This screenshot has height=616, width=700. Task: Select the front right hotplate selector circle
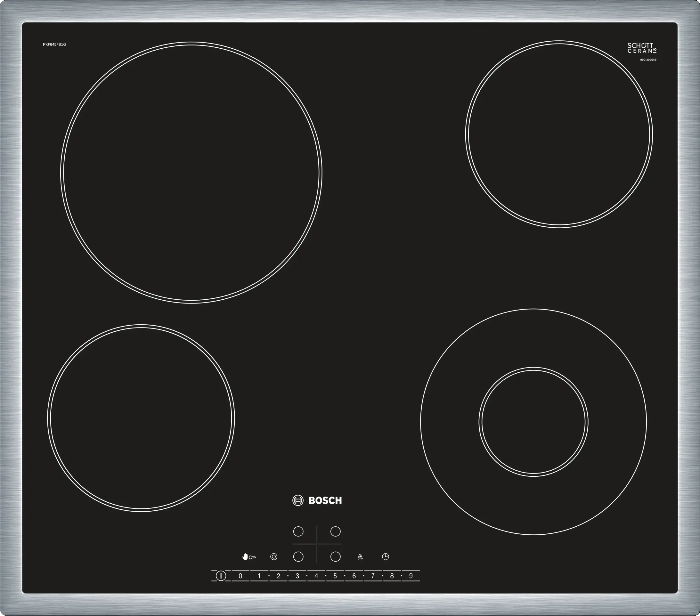point(335,557)
